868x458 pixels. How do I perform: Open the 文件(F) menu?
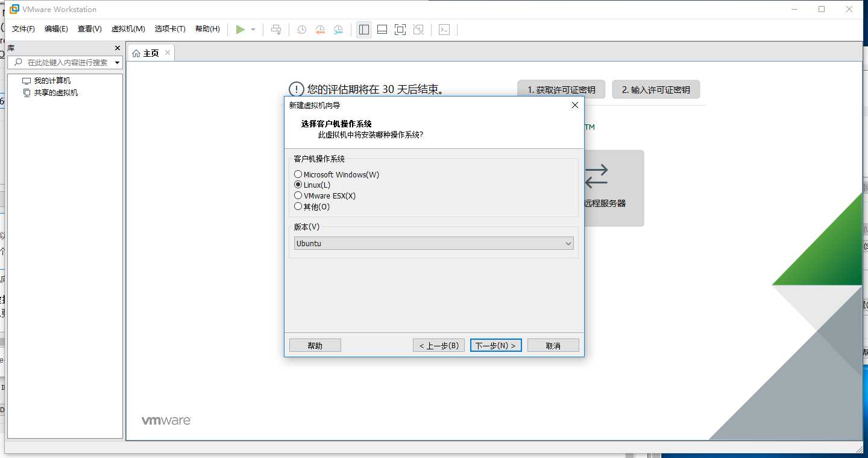point(24,29)
